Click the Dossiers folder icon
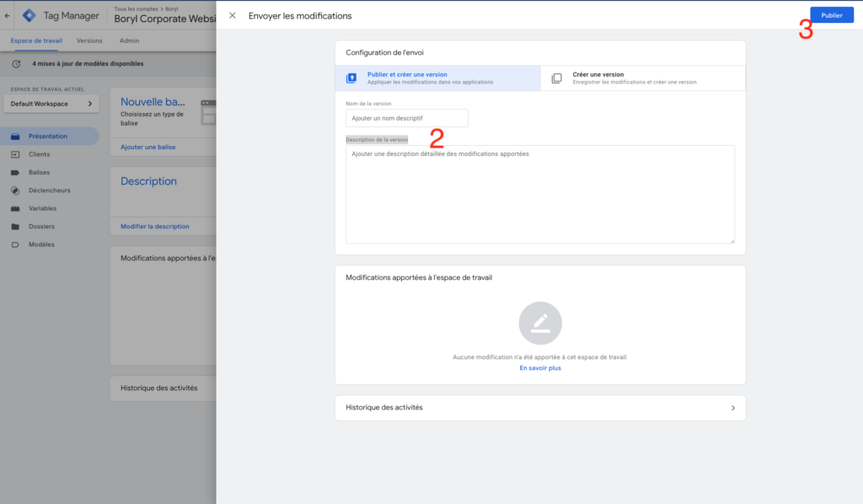Screen dimensions: 863x504 (15, 227)
